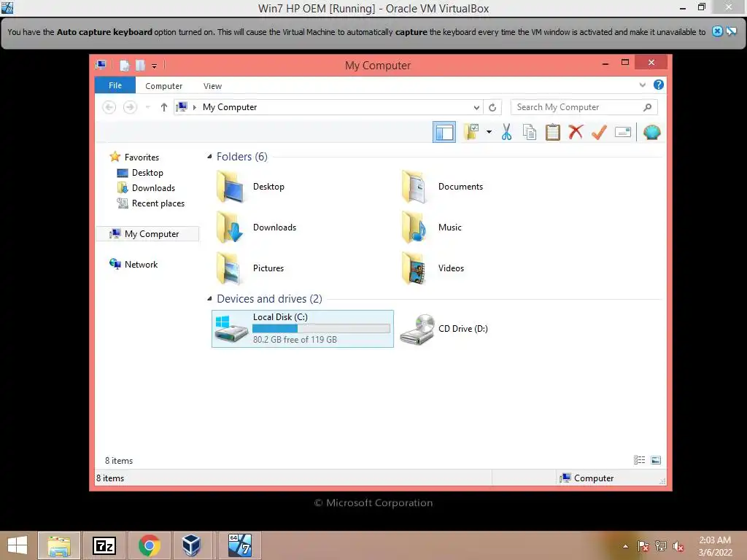747x560 pixels.
Task: Switch to large icons view button
Action: (656, 460)
